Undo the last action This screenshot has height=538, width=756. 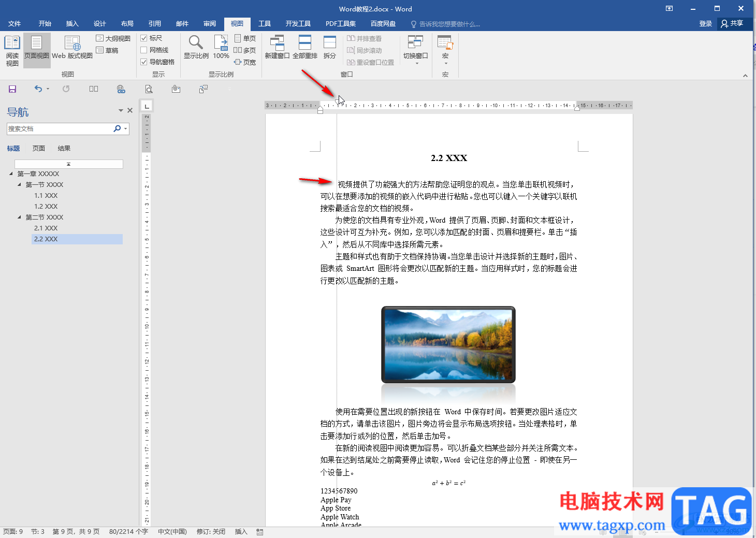pos(38,89)
